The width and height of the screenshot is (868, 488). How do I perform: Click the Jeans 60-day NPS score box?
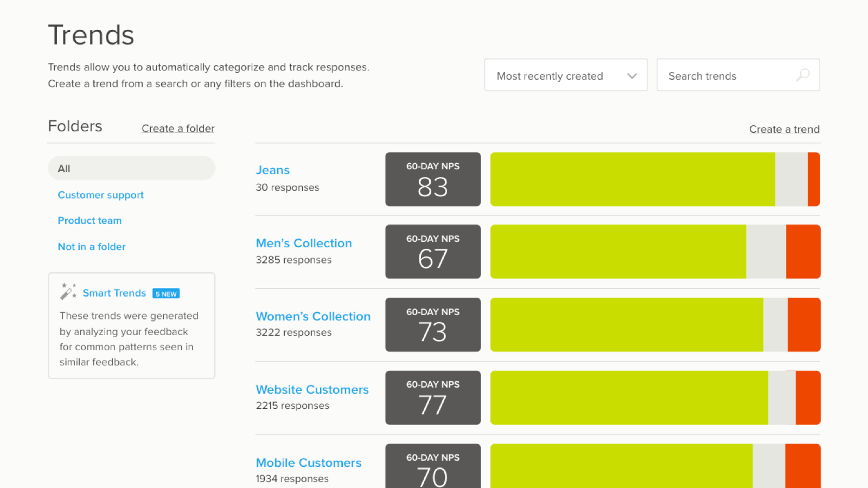pos(433,179)
